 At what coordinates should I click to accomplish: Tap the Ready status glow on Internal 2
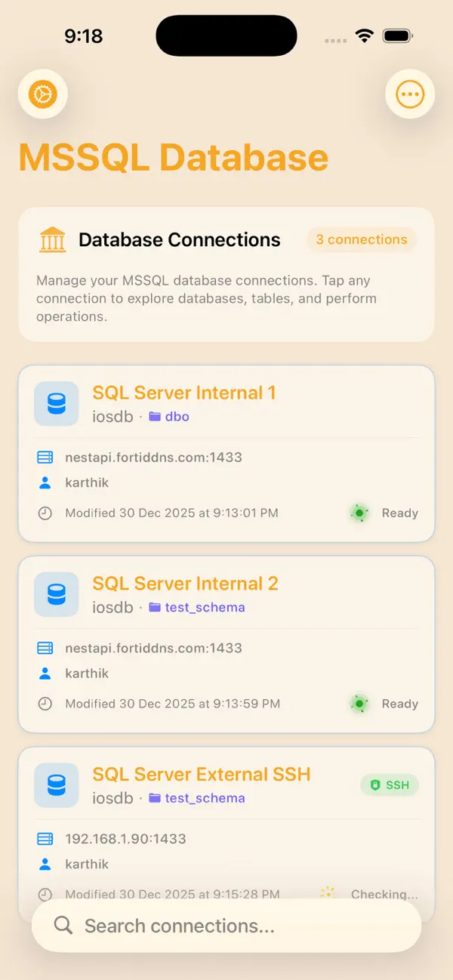(359, 704)
